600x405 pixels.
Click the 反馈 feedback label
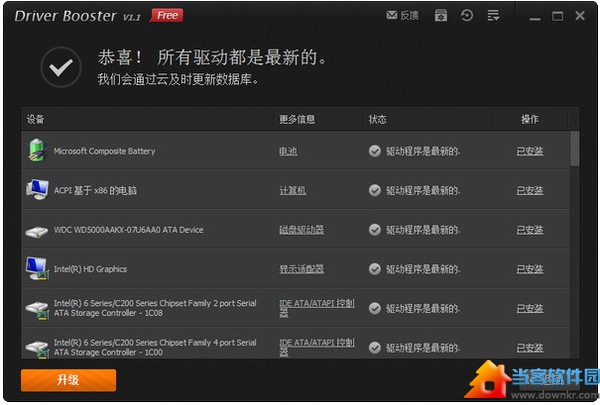409,15
